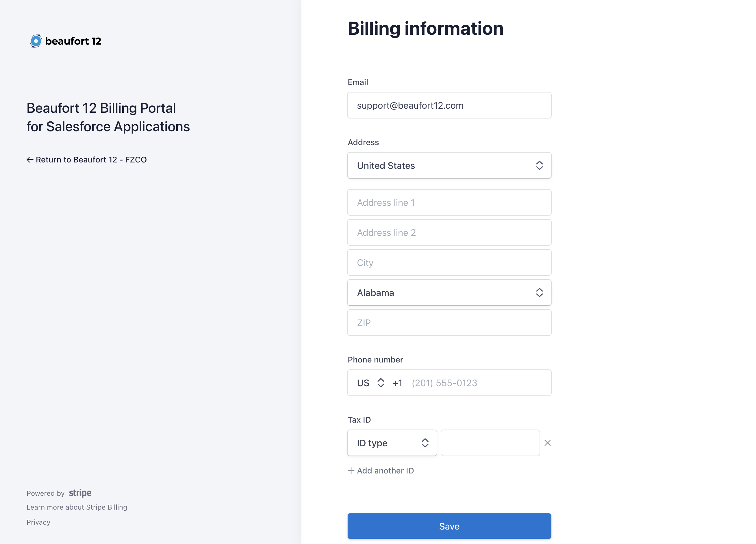Click the Add another ID link

(381, 471)
